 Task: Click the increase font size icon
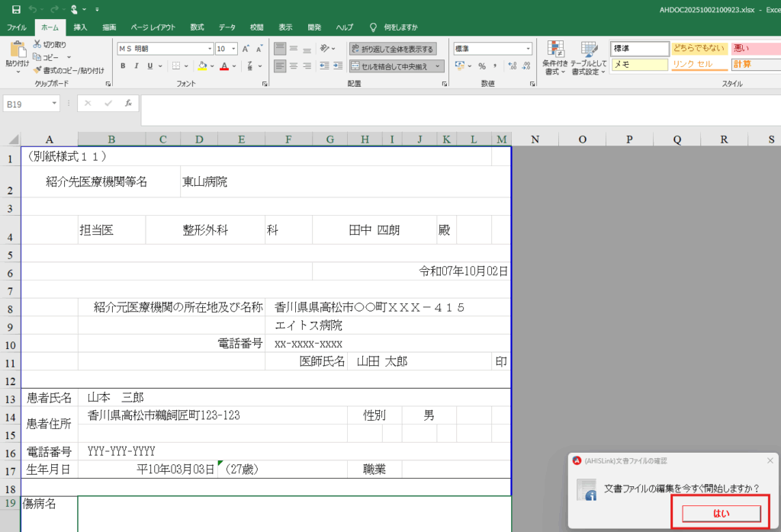tap(246, 48)
